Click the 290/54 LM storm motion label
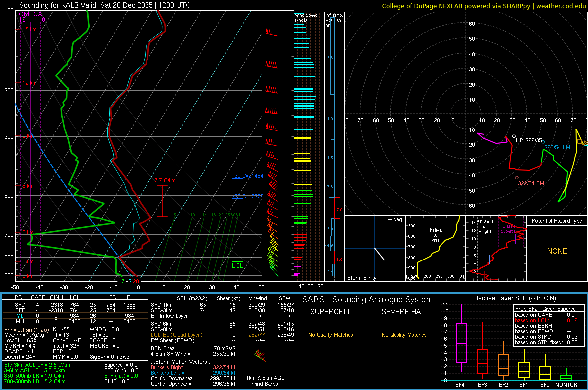This screenshot has height=390, width=588. pos(557,148)
